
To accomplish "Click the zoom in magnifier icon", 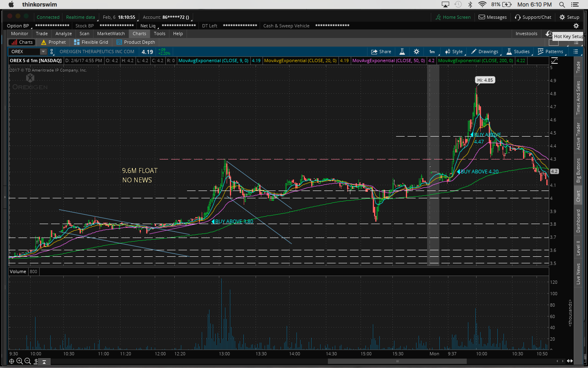I will pyautogui.click(x=20, y=361).
